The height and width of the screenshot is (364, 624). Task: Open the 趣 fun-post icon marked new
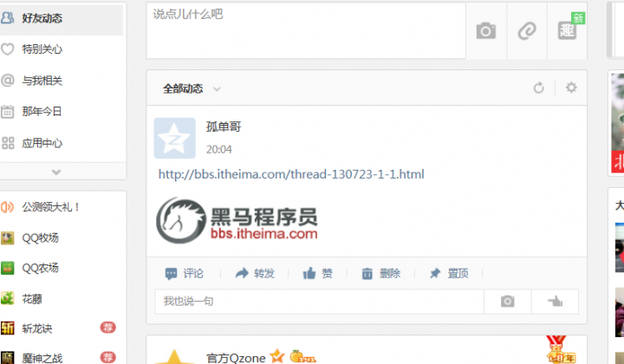[567, 30]
